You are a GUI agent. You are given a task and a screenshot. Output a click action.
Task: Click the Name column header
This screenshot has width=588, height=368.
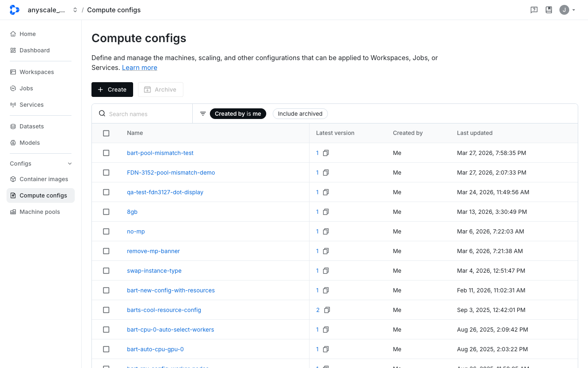point(135,133)
